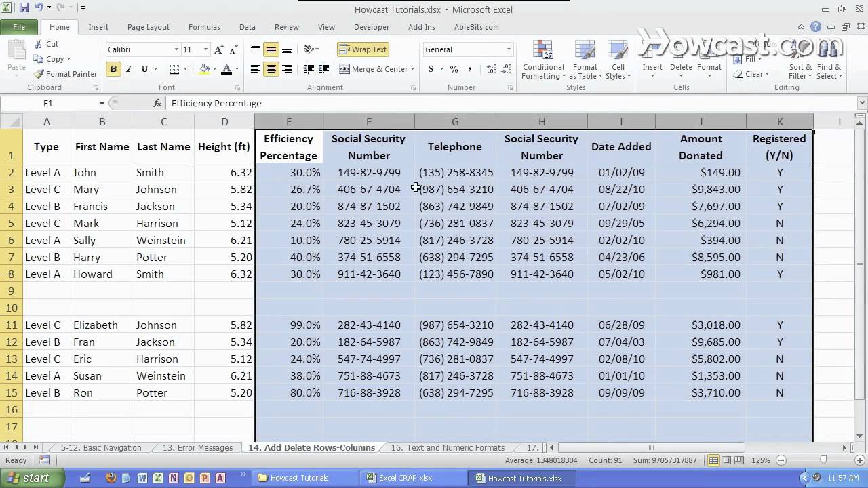Switch to Page Break Preview in status bar
This screenshot has height=488, width=868.
(x=738, y=460)
